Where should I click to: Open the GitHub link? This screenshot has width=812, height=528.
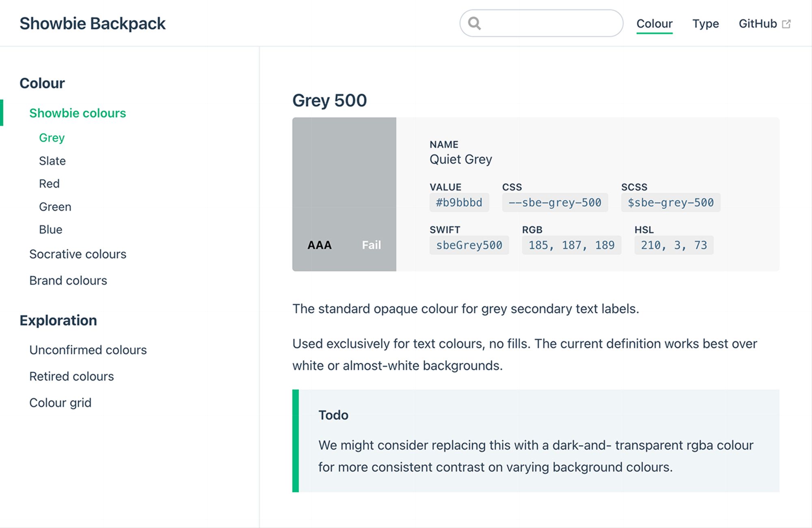point(758,24)
